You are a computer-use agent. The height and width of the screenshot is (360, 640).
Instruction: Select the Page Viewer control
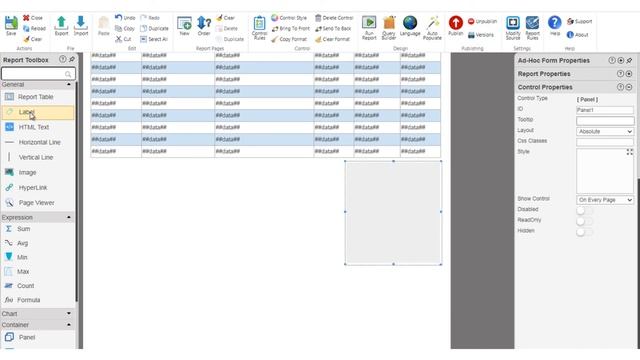tap(38, 202)
